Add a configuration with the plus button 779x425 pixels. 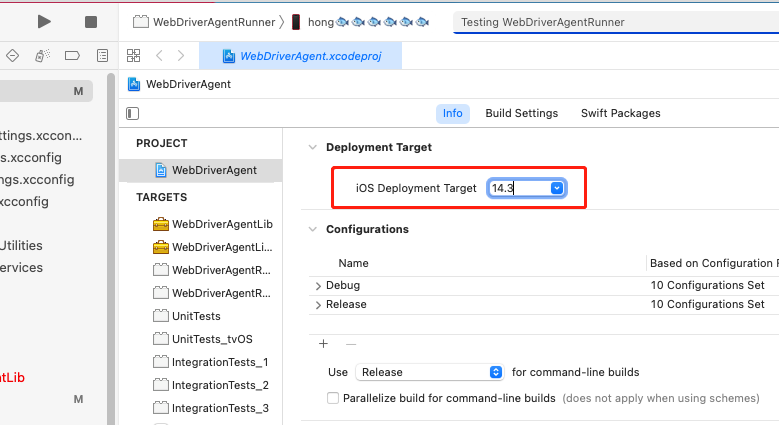click(x=323, y=343)
